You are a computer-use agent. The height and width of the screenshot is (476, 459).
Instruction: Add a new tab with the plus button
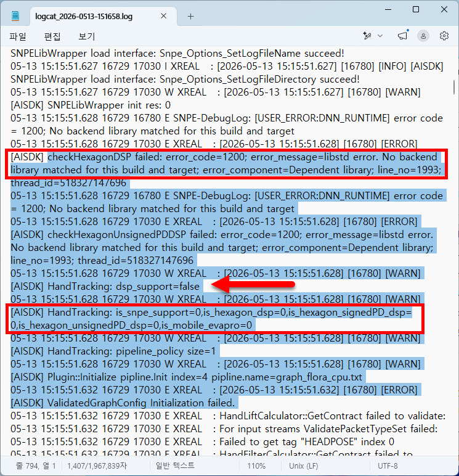190,17
